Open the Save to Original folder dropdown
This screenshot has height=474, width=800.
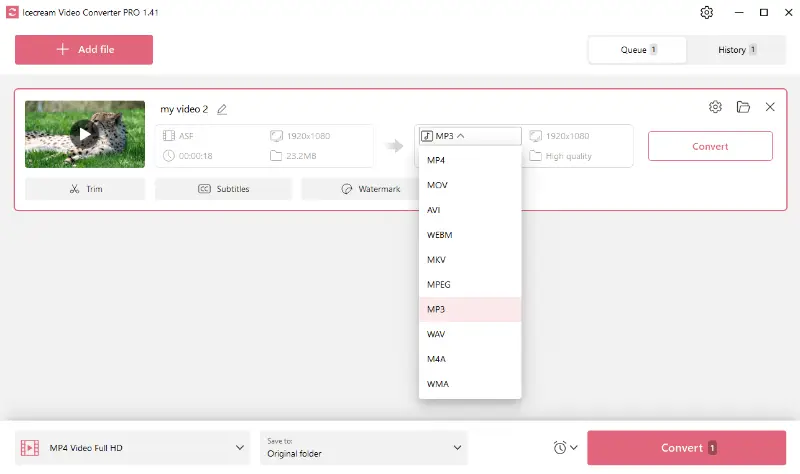tap(364, 447)
